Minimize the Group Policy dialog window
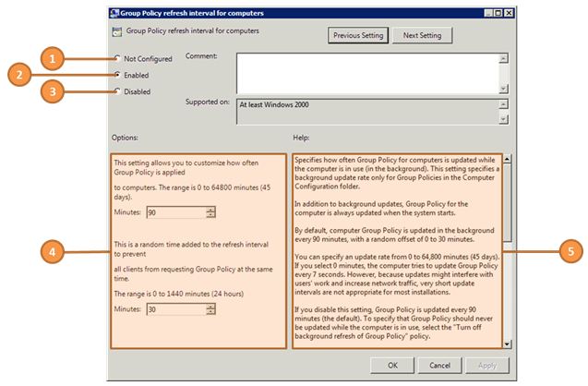The image size is (588, 386). click(488, 13)
